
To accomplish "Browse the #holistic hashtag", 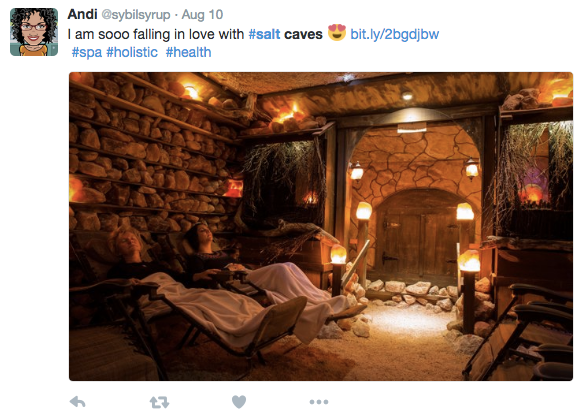I will point(132,52).
